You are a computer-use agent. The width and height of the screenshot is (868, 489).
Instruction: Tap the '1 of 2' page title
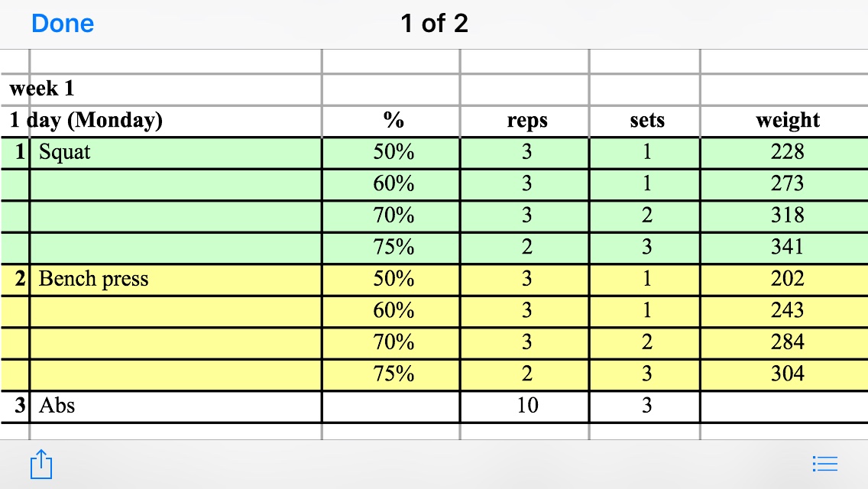pyautogui.click(x=434, y=24)
